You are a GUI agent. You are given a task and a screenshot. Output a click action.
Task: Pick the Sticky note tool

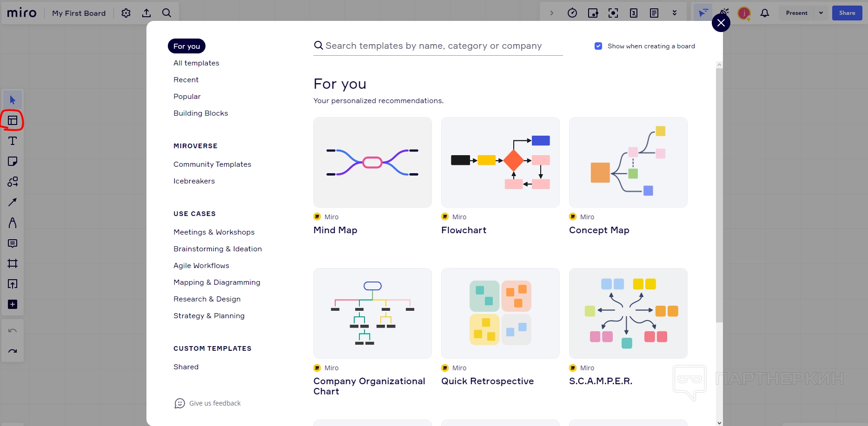(13, 162)
